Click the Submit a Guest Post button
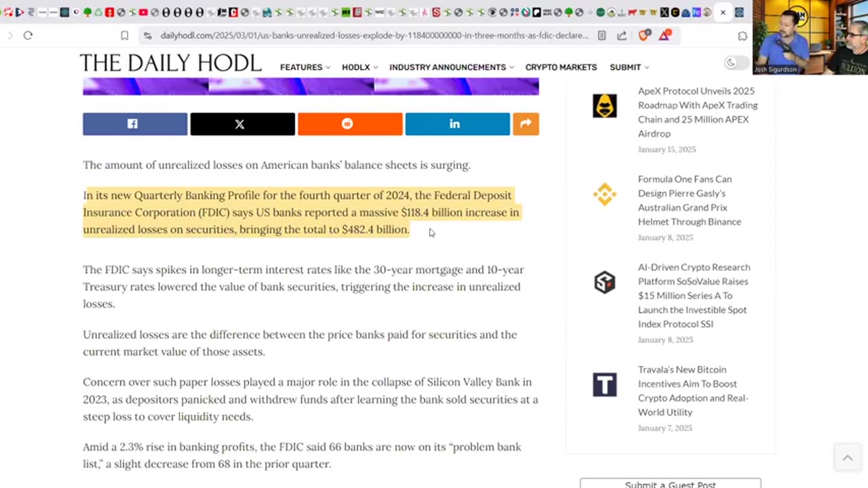Viewport: 868px width, 488px height. click(x=671, y=483)
